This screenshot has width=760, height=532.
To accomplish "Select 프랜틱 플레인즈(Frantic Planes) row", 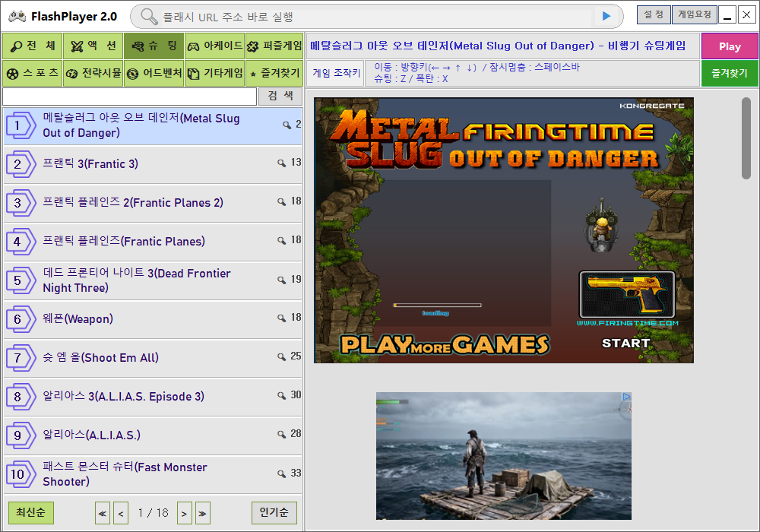I will tap(153, 242).
